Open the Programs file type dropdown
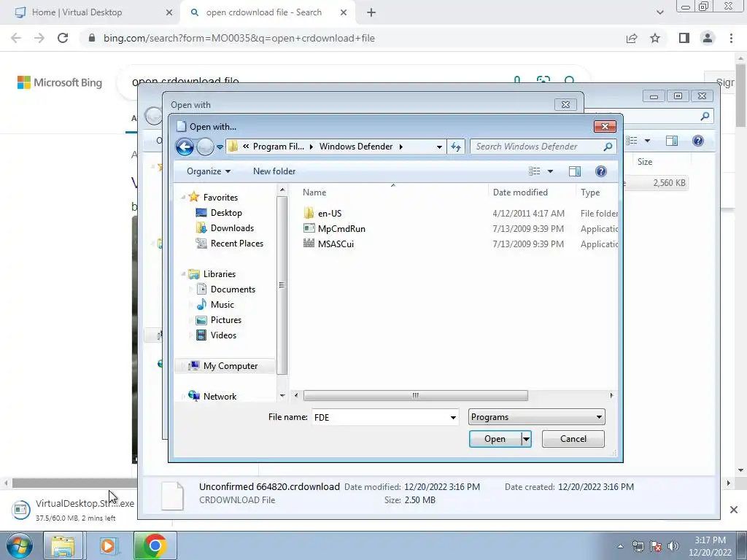The image size is (747, 560). (536, 417)
